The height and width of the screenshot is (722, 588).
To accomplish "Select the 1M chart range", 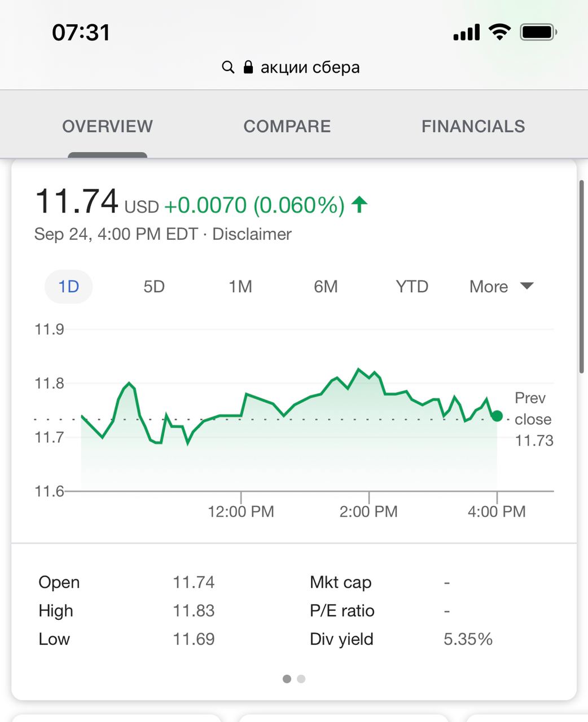I will (x=240, y=287).
